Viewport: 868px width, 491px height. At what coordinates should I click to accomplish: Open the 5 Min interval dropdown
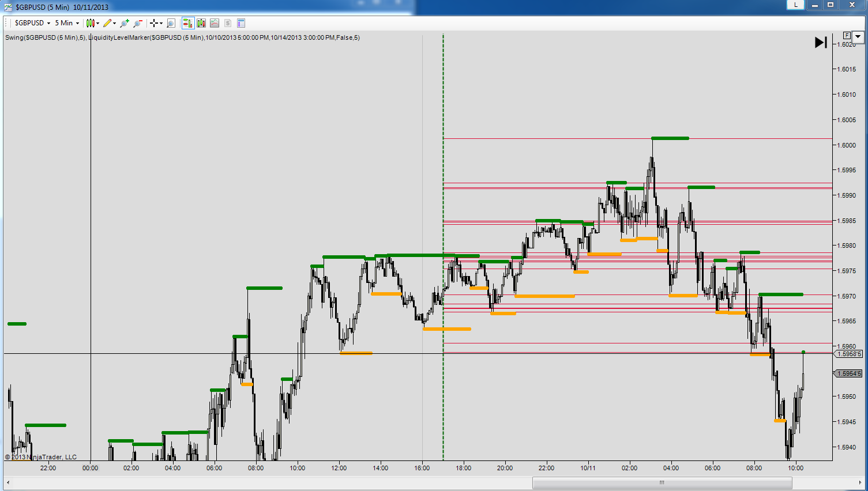coord(67,23)
